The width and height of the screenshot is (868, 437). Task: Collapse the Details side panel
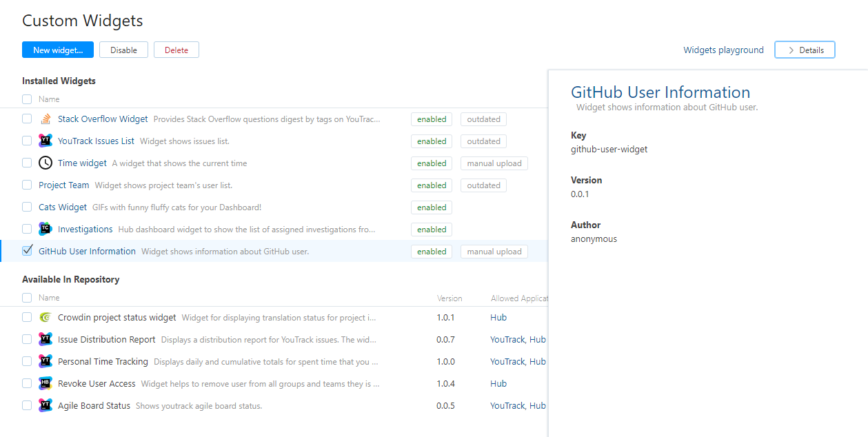[805, 50]
